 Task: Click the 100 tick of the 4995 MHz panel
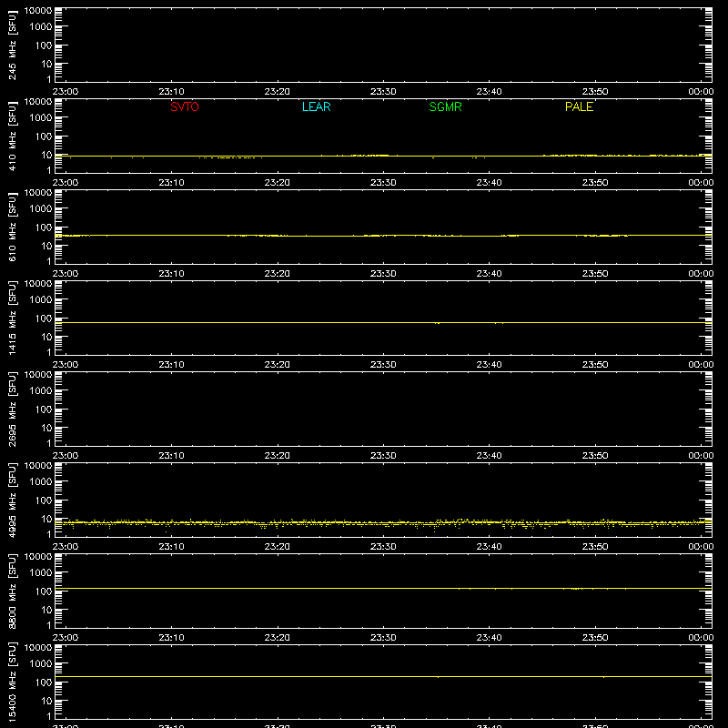44,500
